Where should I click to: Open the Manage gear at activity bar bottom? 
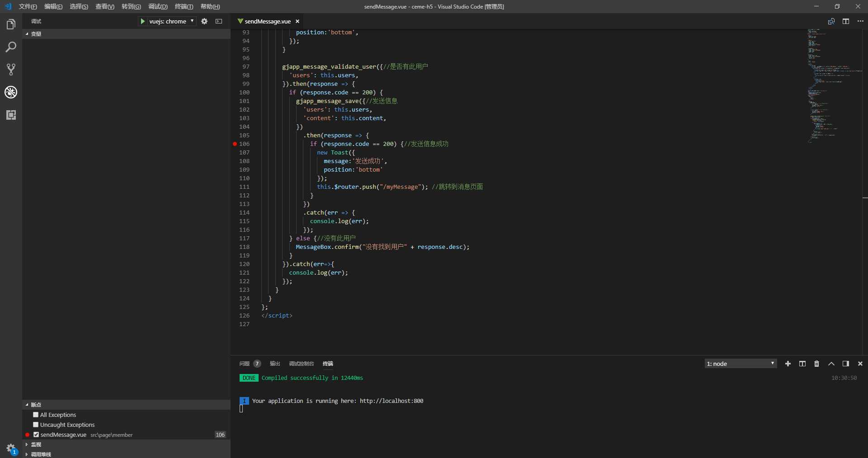click(11, 449)
